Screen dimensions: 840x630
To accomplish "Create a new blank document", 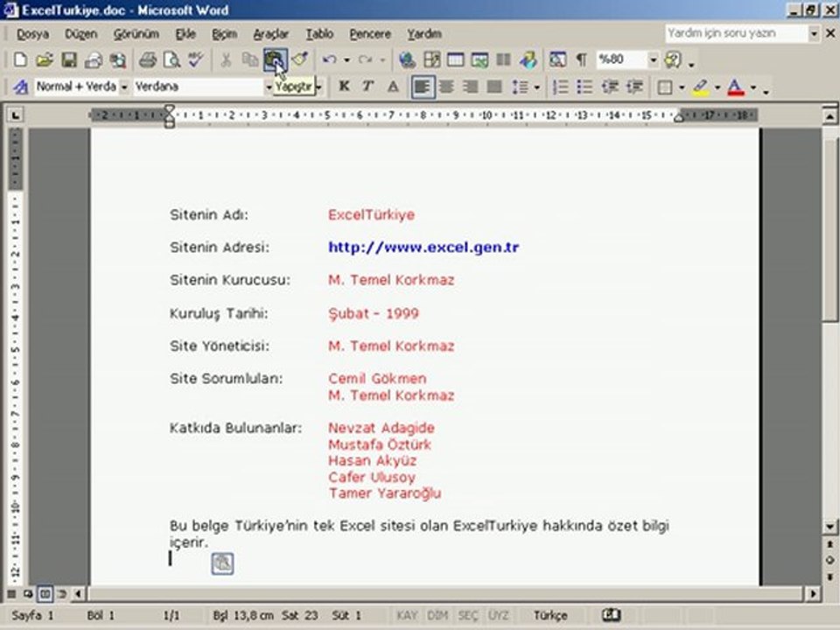I will point(20,59).
